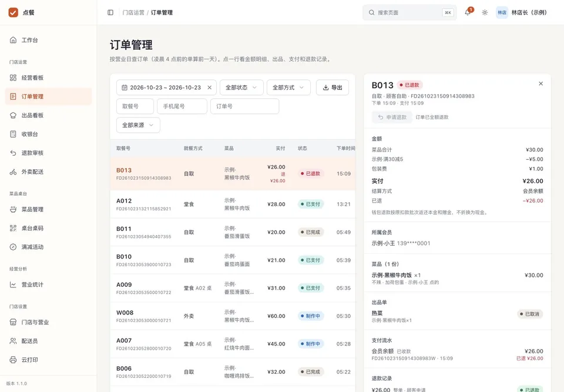Click the chart icon beside 营业统计
The width and height of the screenshot is (564, 392).
13,284
